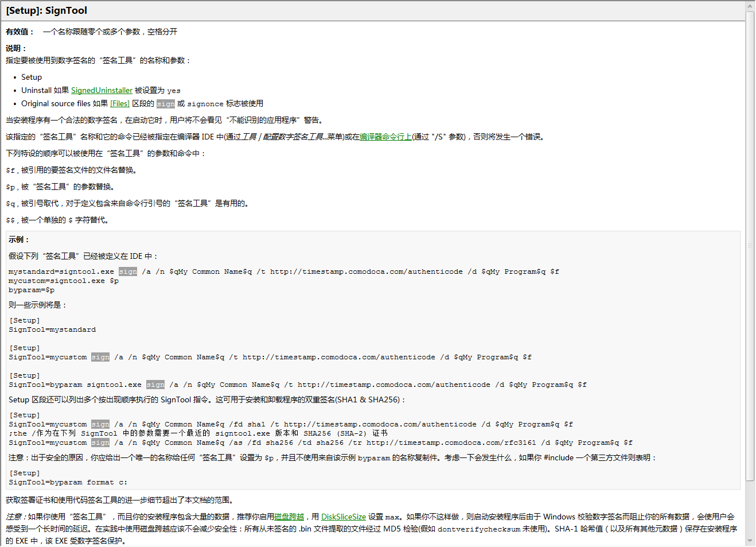Click the 示例 heading
The height and width of the screenshot is (547, 756).
coord(18,240)
